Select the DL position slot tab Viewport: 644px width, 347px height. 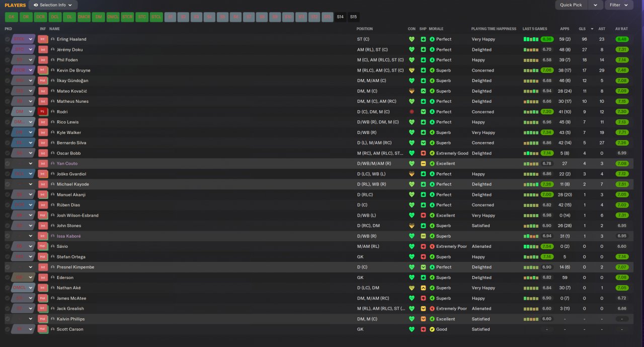coord(69,17)
